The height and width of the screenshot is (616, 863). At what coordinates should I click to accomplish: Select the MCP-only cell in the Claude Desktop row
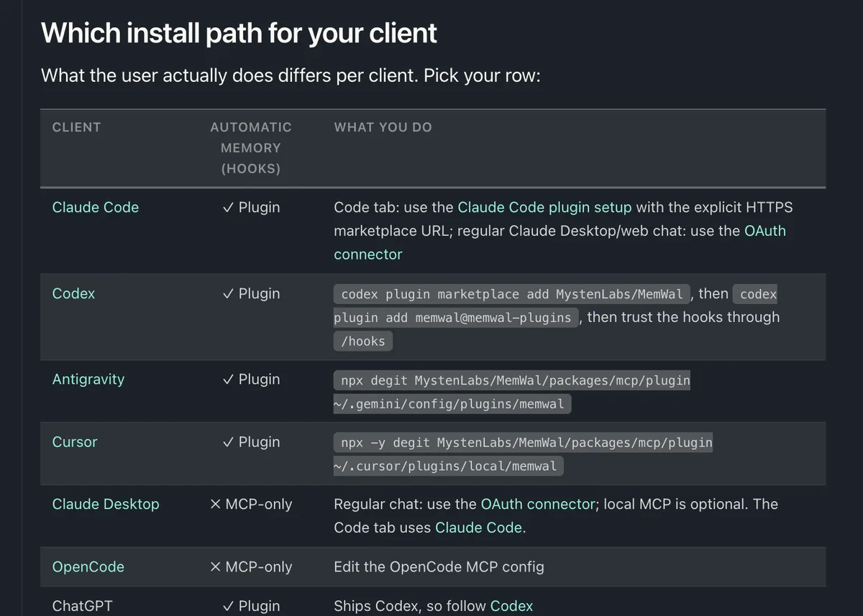251,504
